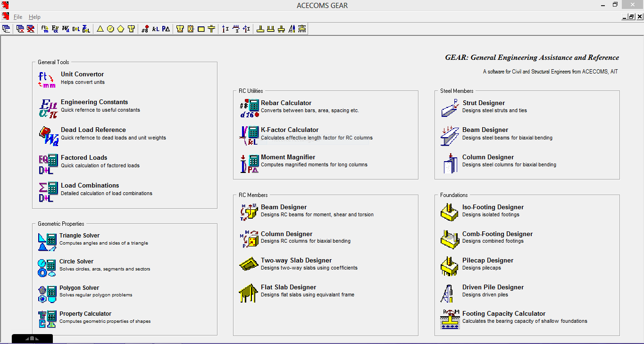Open the File menu
Screen dimensions: 644x344
click(x=18, y=17)
